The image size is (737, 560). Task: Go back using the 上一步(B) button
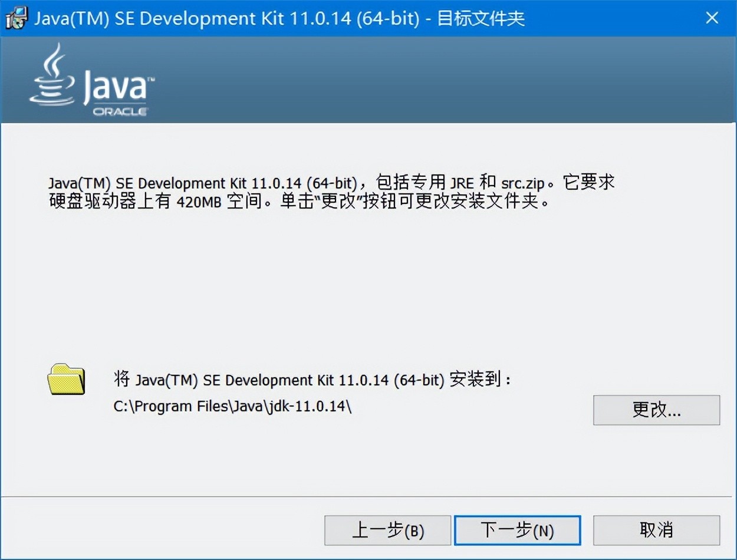(387, 529)
